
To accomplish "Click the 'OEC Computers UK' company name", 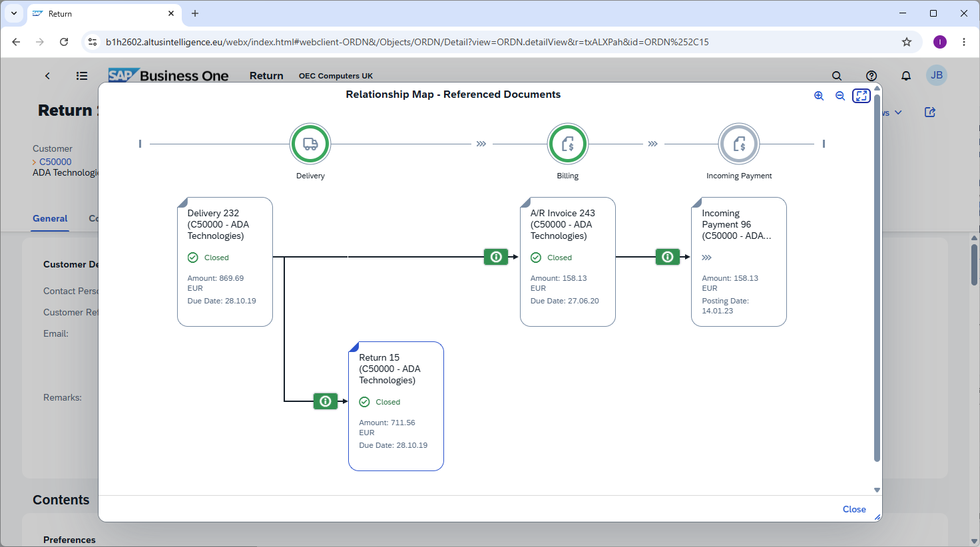I will (336, 76).
